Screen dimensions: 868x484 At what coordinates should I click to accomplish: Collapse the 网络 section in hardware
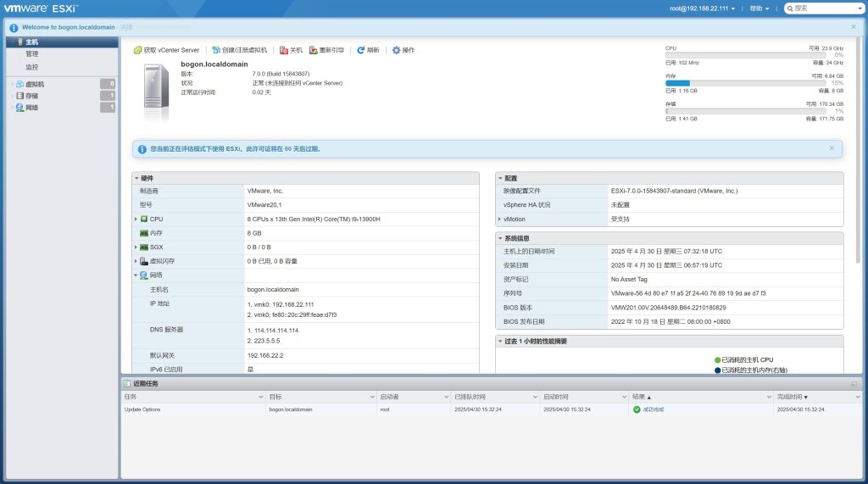136,275
